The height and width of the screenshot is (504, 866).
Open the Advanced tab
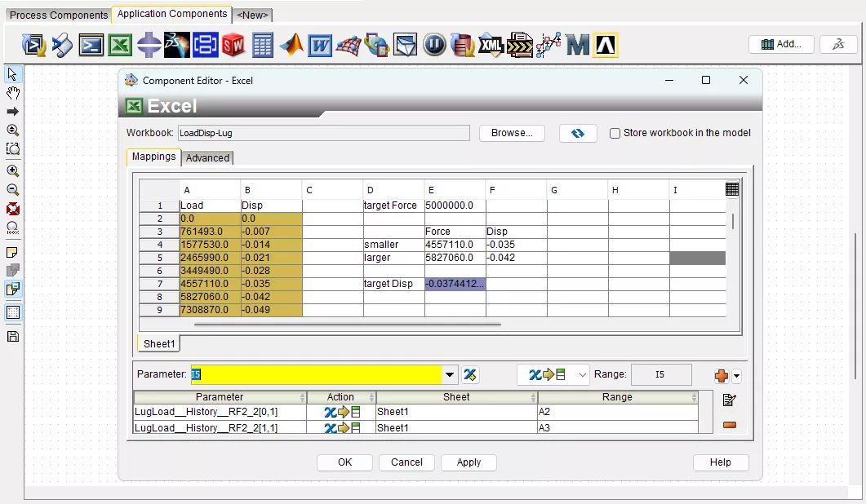207,158
